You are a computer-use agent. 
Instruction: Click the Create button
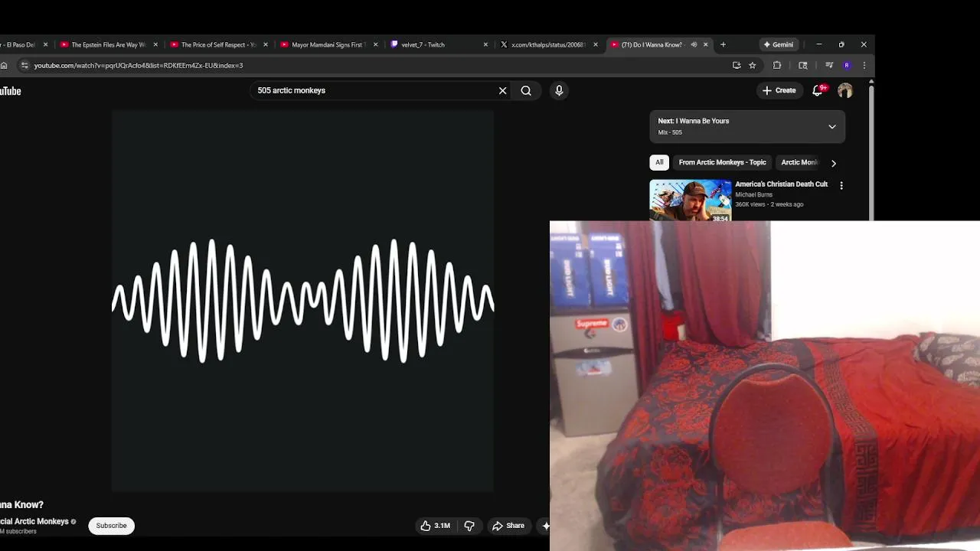[779, 90]
